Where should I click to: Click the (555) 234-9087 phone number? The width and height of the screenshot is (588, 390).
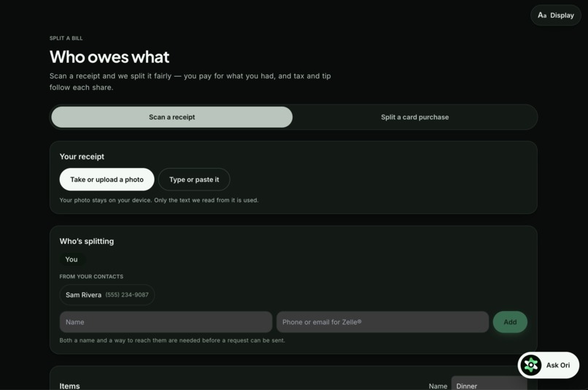(x=127, y=295)
